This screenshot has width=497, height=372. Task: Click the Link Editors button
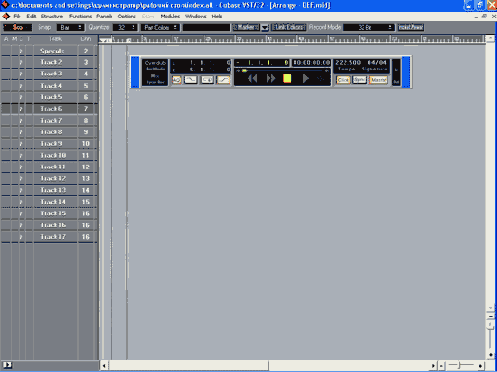289,27
